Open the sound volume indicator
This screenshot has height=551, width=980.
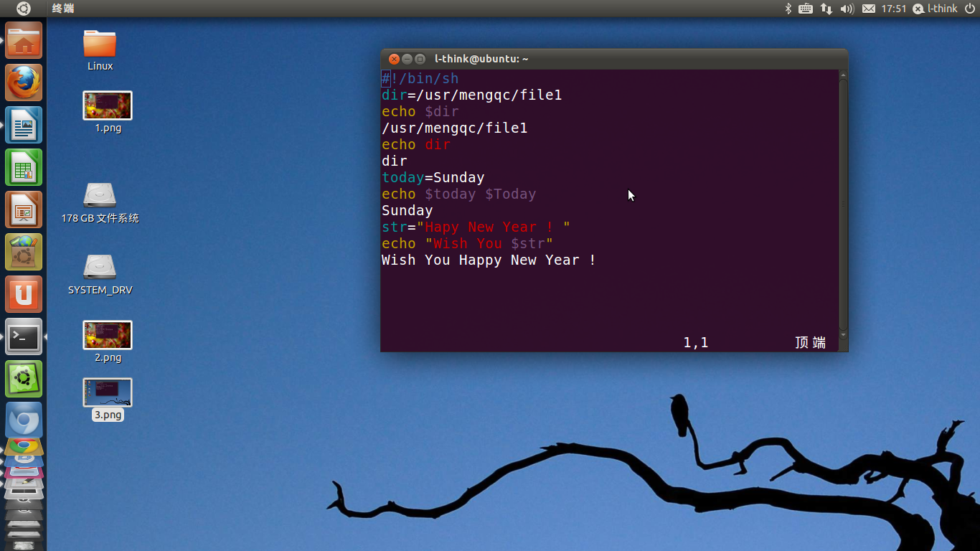point(847,9)
